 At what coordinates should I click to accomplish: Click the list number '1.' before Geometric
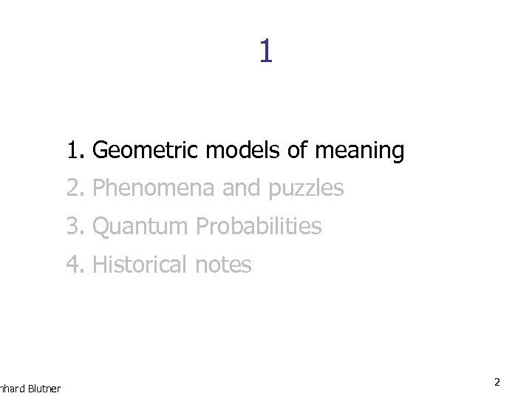point(75,151)
